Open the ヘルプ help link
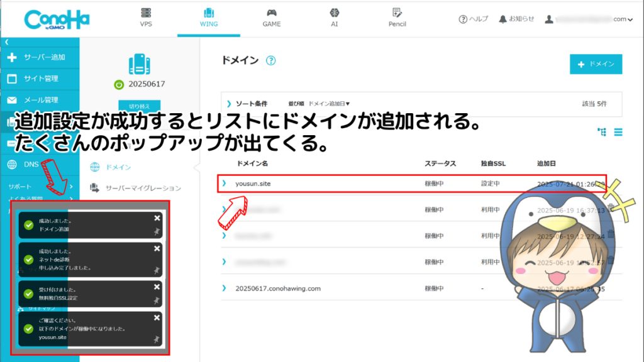 click(x=473, y=19)
